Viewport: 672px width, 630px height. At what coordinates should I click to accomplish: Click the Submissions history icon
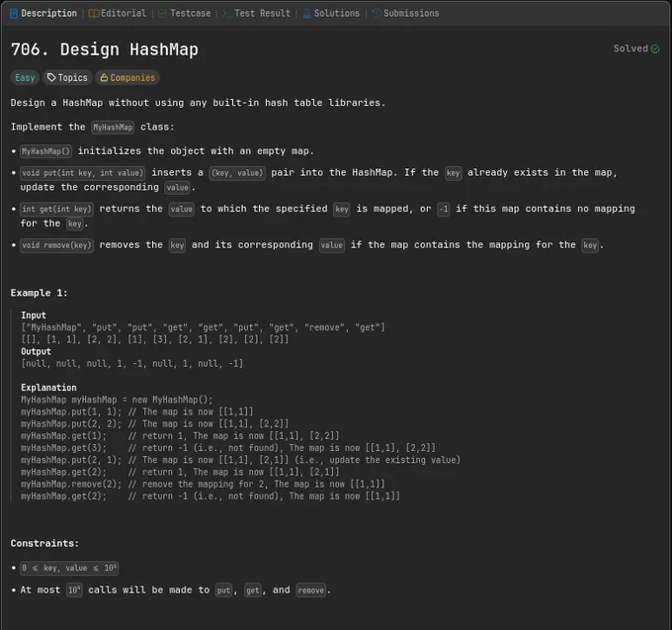point(377,14)
